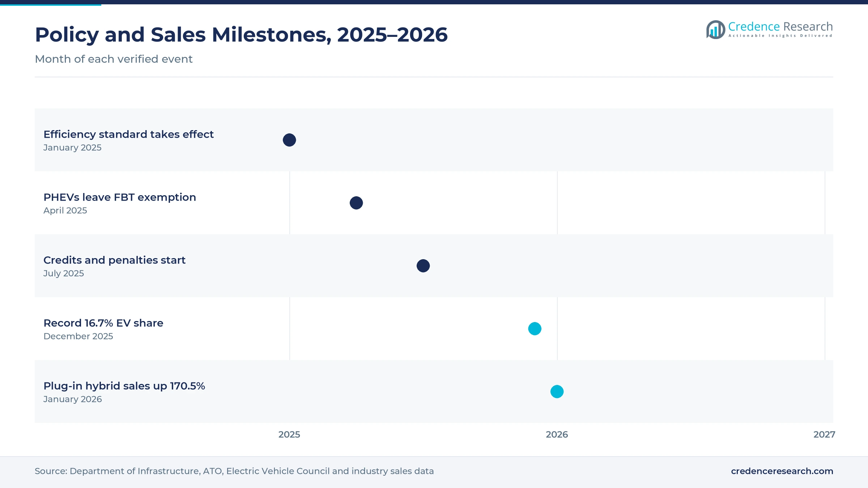868x488 pixels.
Task: Click the label 'Credits and penalties start'
Action: pos(114,260)
